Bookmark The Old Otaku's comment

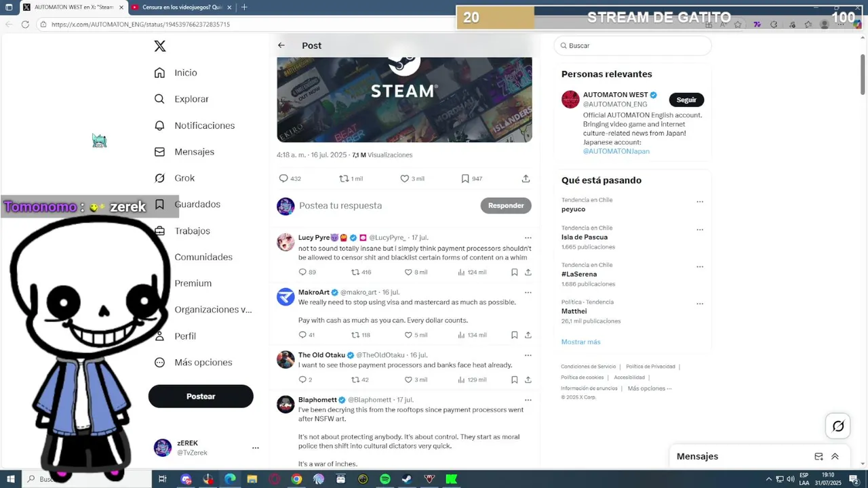(x=515, y=380)
